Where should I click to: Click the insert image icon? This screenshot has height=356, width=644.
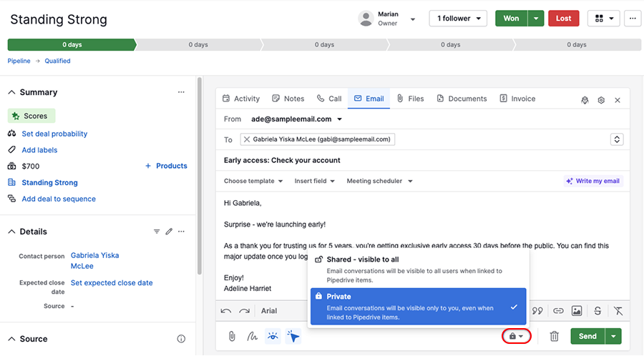click(x=577, y=311)
